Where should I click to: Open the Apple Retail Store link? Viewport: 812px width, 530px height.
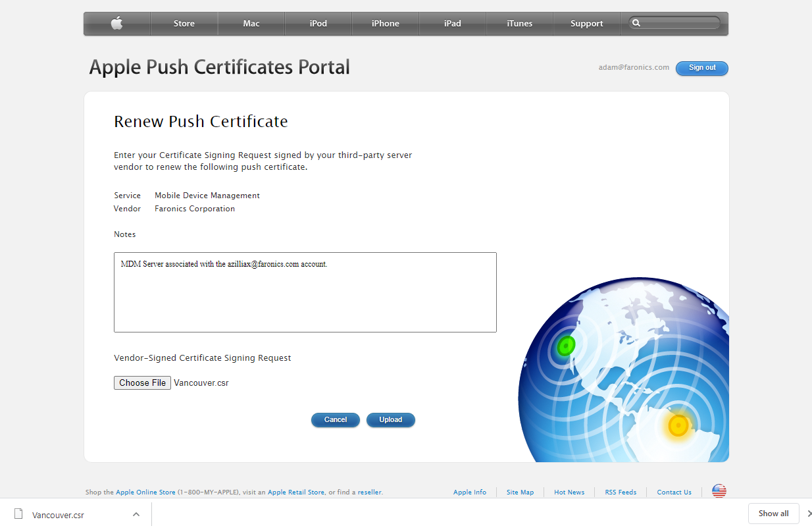pyautogui.click(x=296, y=492)
